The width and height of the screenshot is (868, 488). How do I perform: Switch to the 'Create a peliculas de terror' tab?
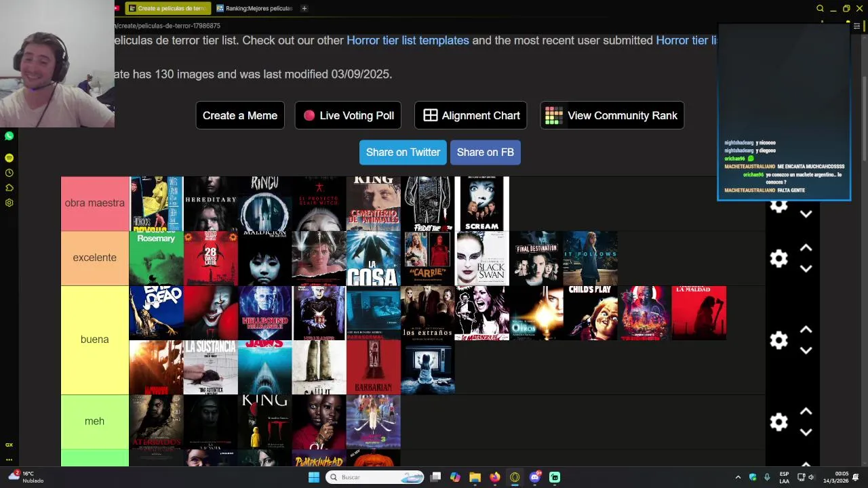167,8
